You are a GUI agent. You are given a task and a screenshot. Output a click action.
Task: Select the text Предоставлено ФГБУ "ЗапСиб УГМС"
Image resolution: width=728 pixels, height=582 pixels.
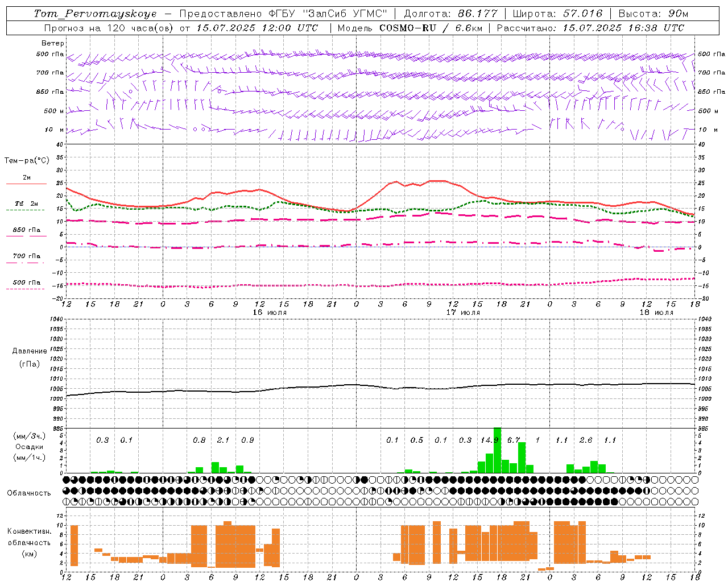(x=283, y=14)
